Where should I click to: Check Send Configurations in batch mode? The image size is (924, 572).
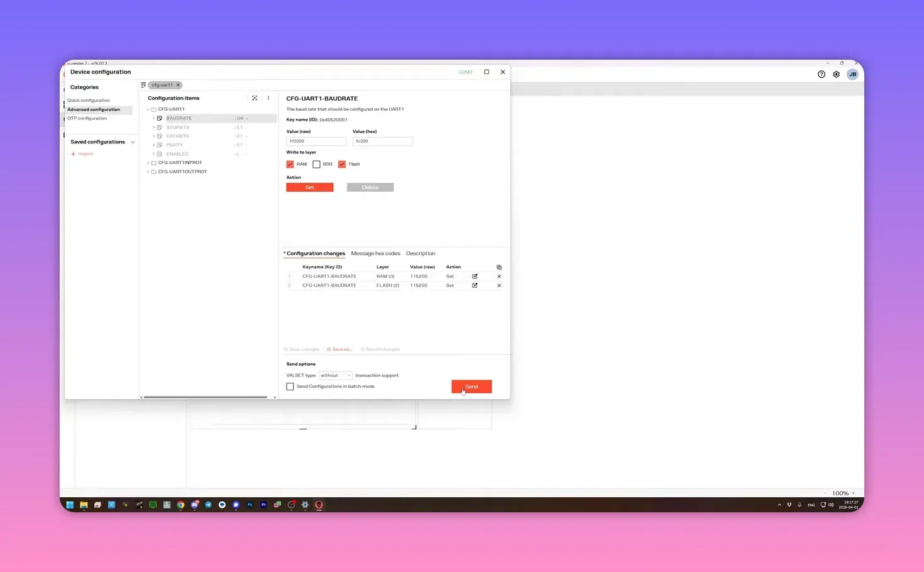pyautogui.click(x=290, y=386)
